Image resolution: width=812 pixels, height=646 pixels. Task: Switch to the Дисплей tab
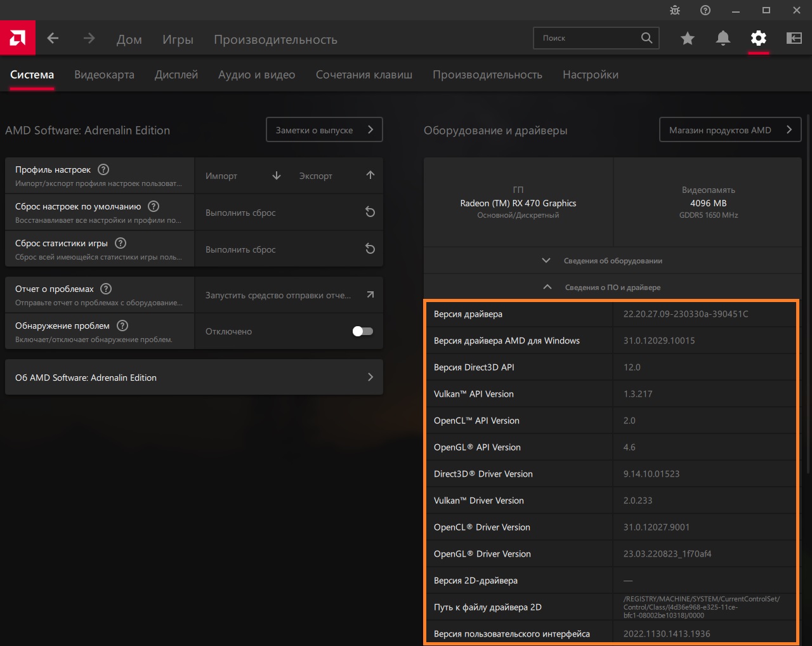tap(176, 75)
